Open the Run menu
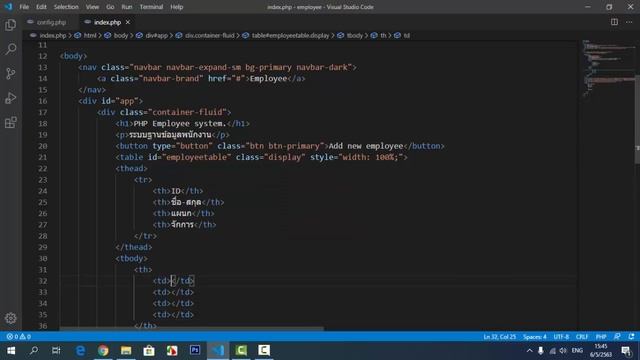The width and height of the screenshot is (640, 360). pos(127,7)
